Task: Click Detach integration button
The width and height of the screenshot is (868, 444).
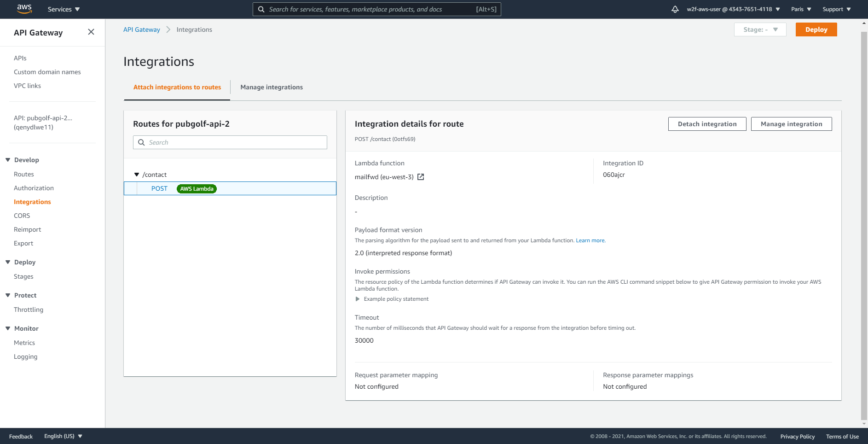Action: (x=707, y=124)
